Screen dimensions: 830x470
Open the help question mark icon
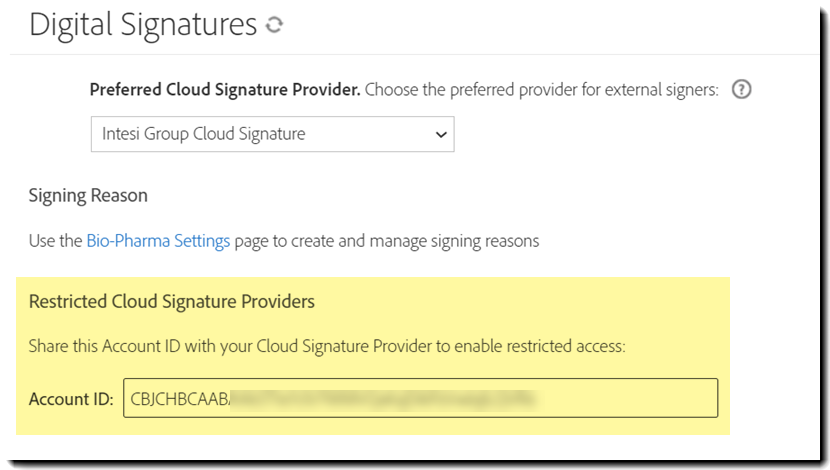point(741,89)
